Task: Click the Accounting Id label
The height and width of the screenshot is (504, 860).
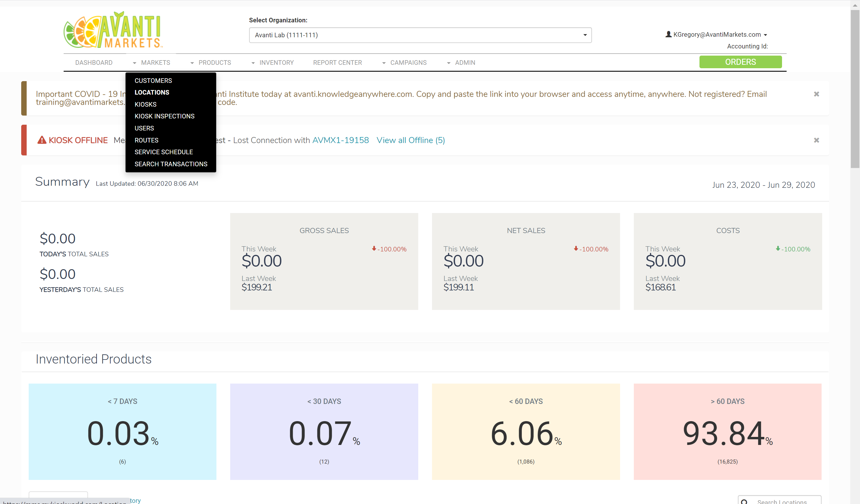Action: pyautogui.click(x=747, y=46)
